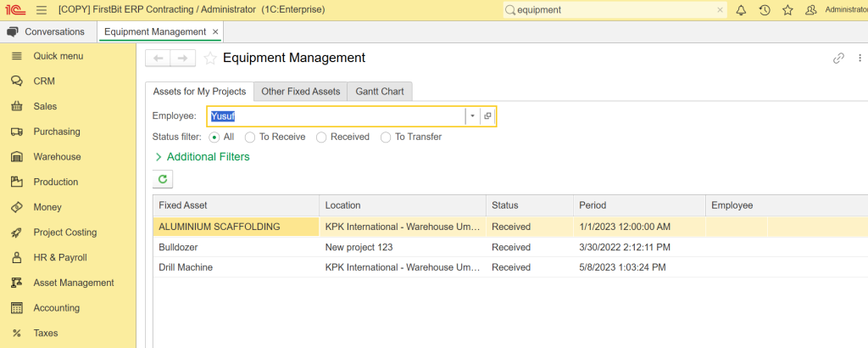Click the user group icon near Administrator
The image size is (868, 348).
click(811, 10)
